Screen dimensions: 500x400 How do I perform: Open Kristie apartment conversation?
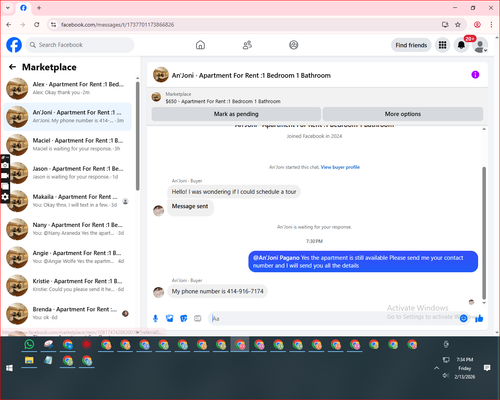tap(67, 285)
